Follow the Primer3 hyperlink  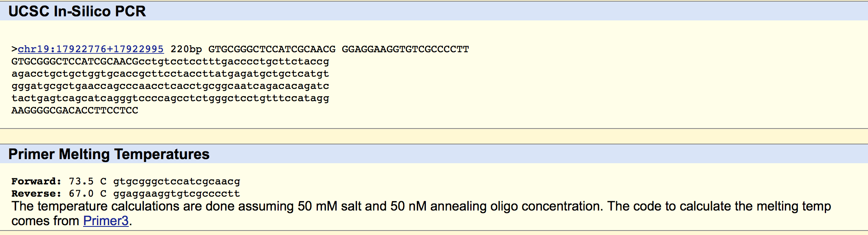click(106, 221)
